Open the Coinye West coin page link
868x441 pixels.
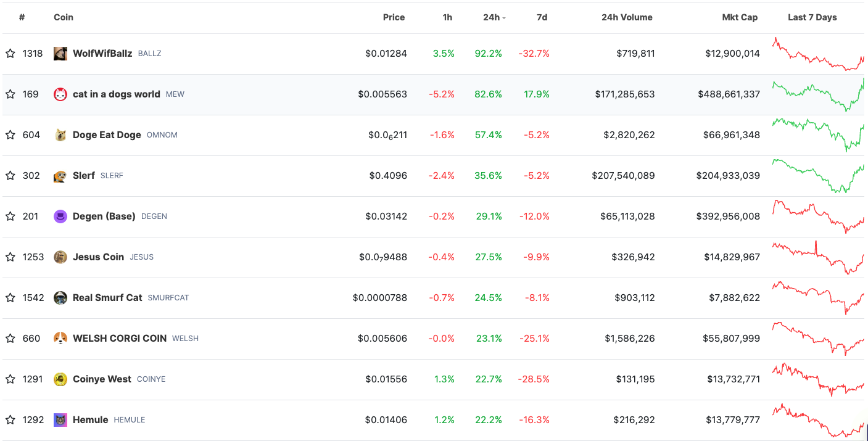102,379
